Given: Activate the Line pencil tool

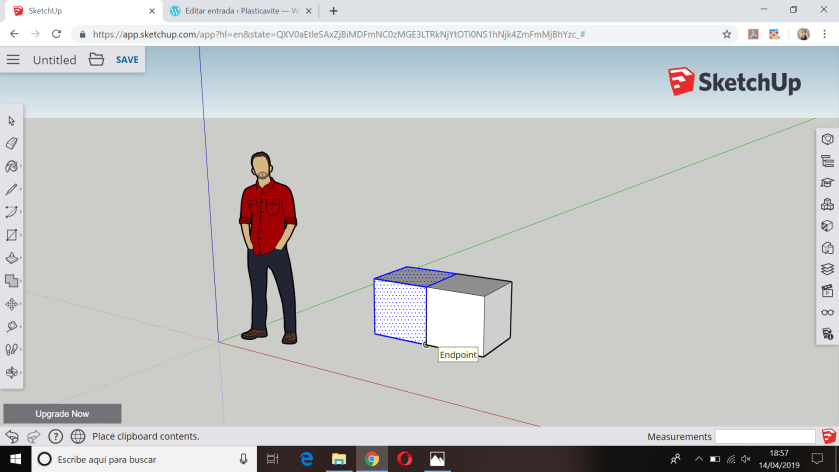Looking at the screenshot, I should point(12,189).
